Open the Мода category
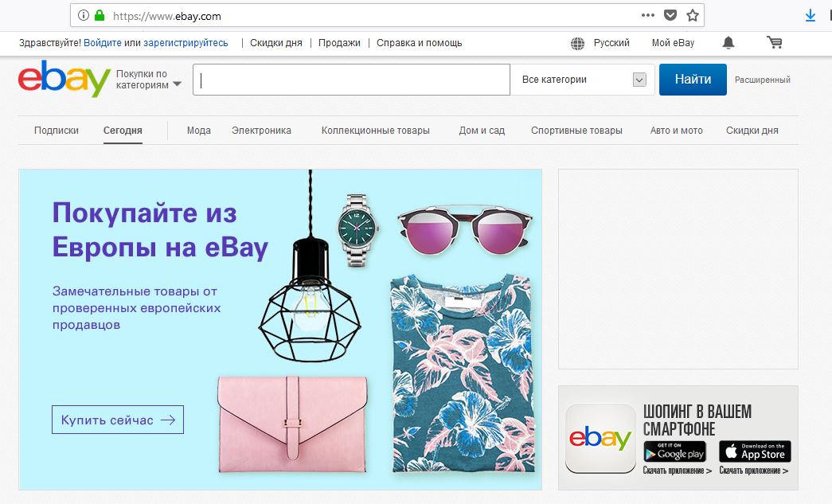Image resolution: width=832 pixels, height=504 pixels. click(198, 131)
